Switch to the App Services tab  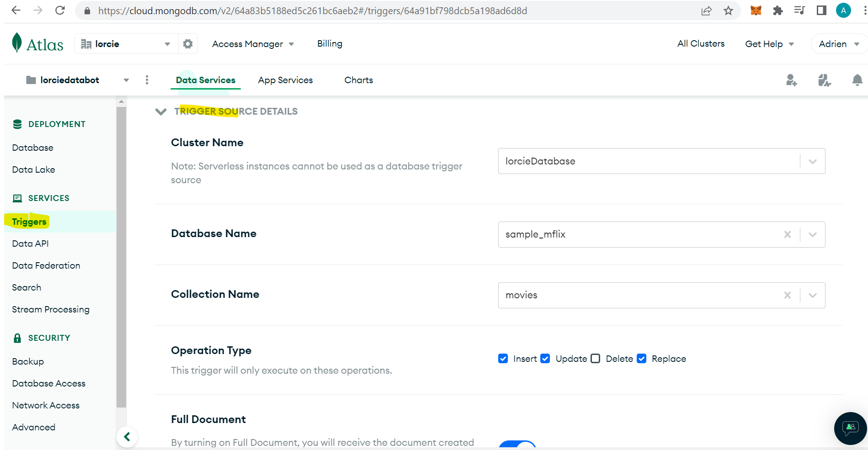[x=285, y=80]
